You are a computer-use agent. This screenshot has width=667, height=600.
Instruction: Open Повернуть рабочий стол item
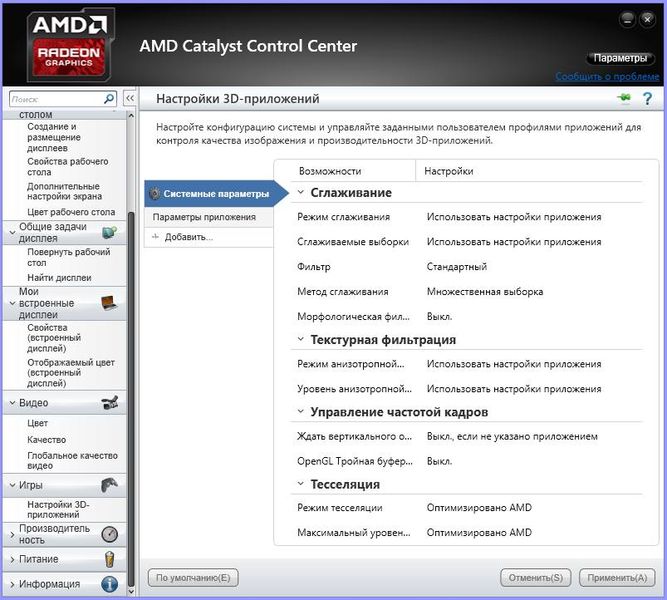(x=68, y=257)
